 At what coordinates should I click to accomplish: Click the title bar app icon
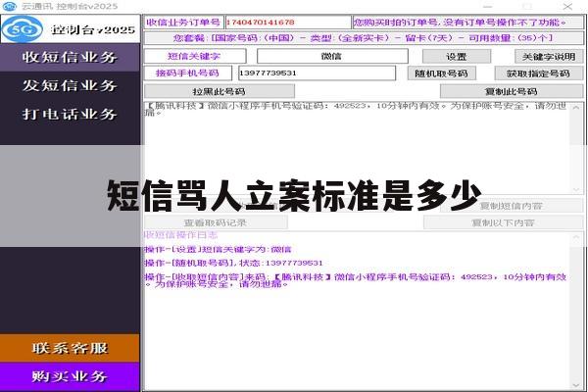(10, 7)
